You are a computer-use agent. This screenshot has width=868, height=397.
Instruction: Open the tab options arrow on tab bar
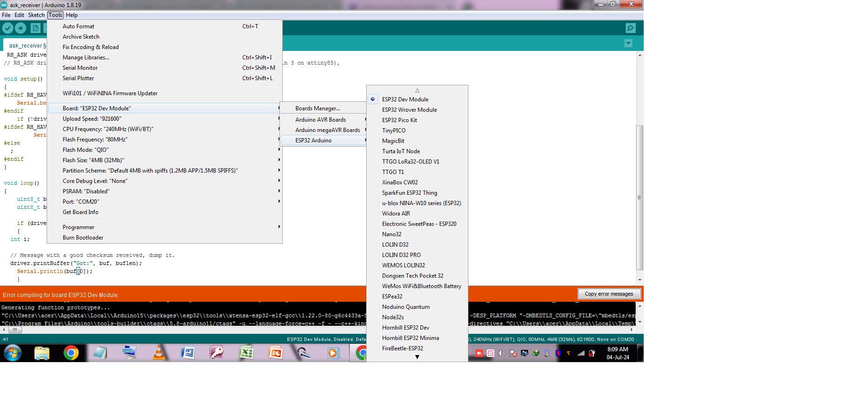click(x=628, y=43)
